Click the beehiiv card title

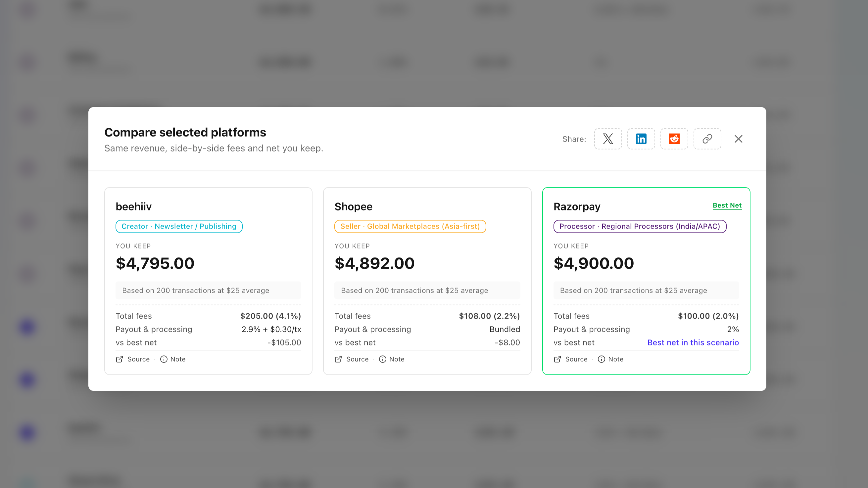(134, 206)
